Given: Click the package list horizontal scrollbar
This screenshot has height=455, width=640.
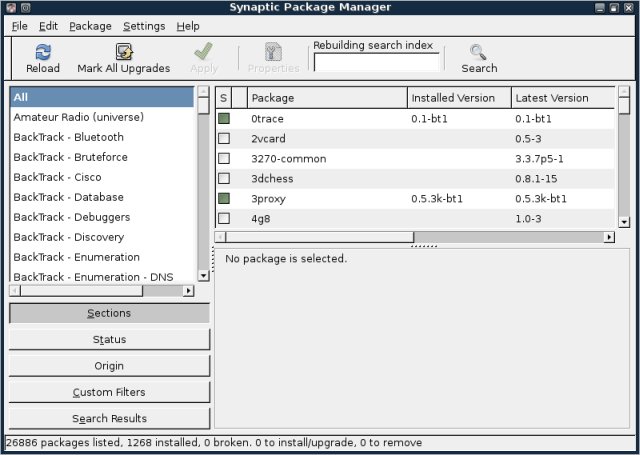Looking at the screenshot, I should pos(320,238).
